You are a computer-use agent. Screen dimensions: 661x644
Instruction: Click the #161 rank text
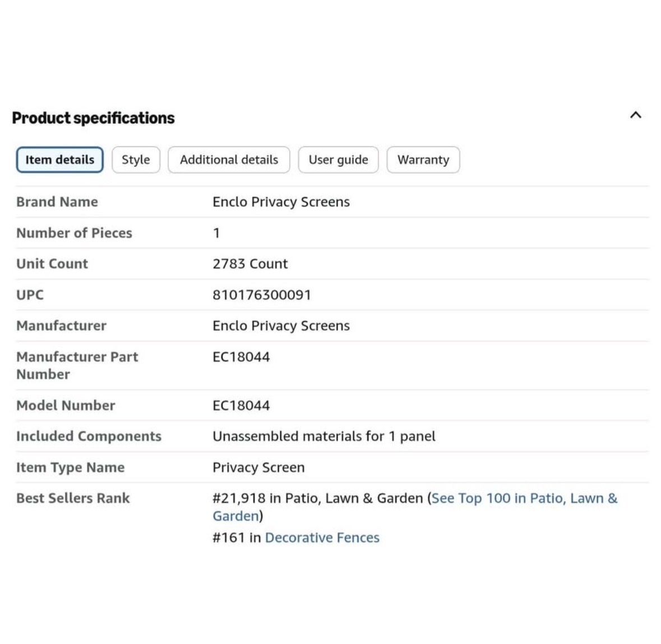point(229,538)
